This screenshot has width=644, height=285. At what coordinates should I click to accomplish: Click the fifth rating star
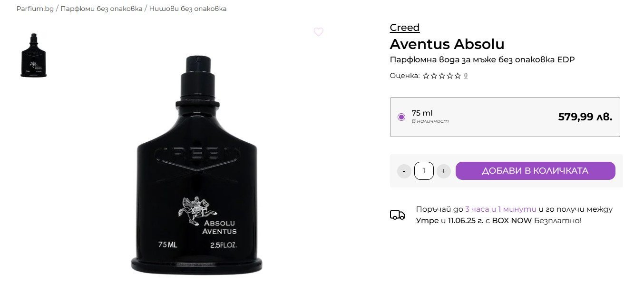click(x=458, y=76)
